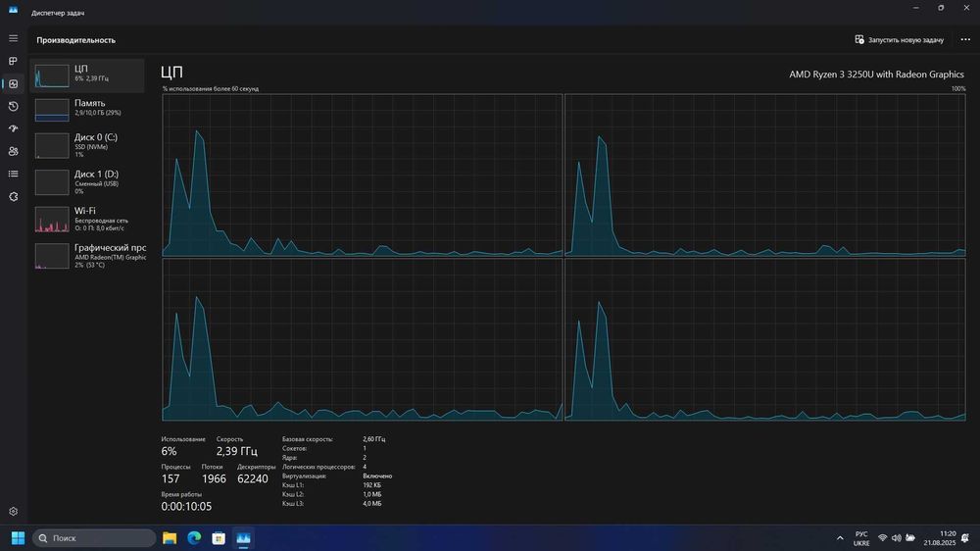Go to the Processes page icon

coord(13,62)
